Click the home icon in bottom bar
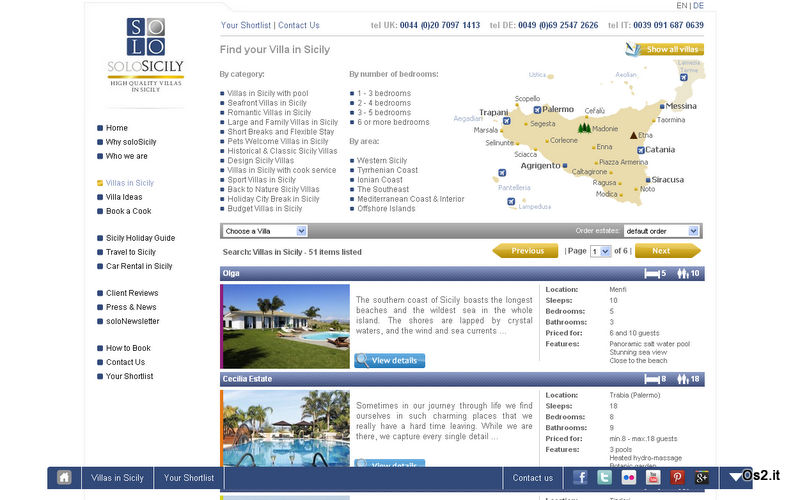This screenshot has height=500, width=800. pos(64,478)
